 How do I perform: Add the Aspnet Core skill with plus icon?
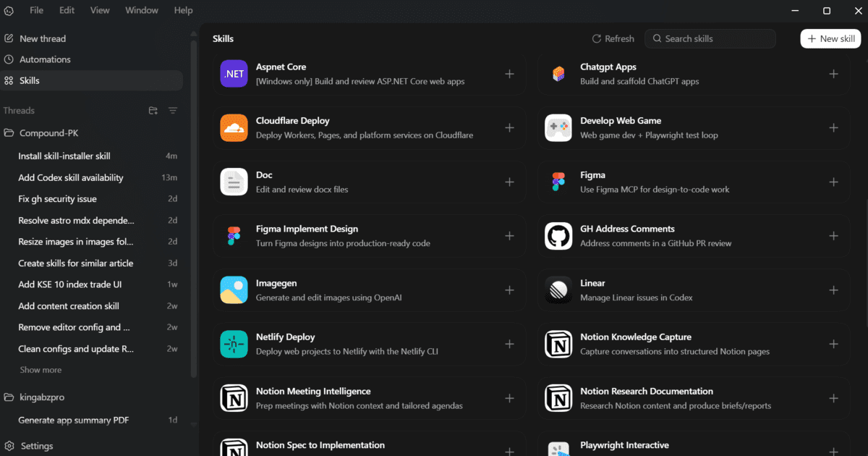(x=509, y=74)
